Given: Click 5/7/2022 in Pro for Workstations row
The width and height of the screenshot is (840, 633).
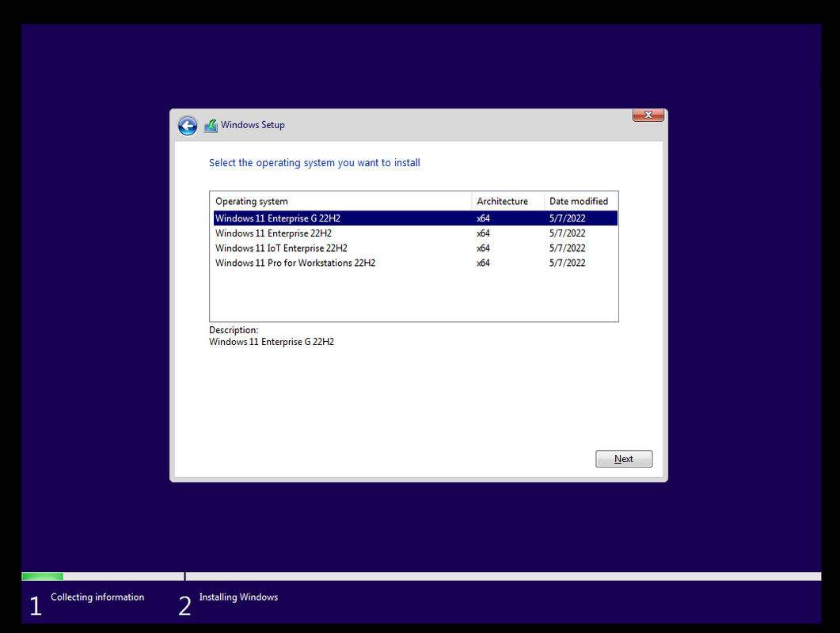Looking at the screenshot, I should click(567, 263).
